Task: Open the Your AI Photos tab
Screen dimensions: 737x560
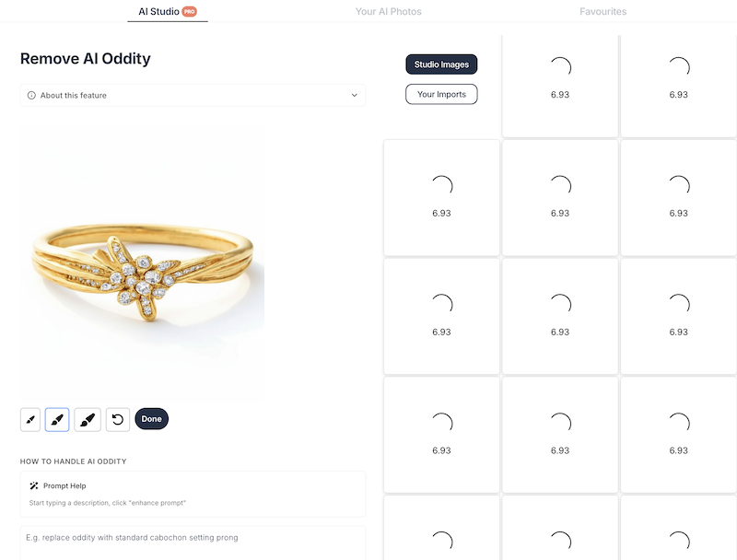Action: [x=388, y=12]
